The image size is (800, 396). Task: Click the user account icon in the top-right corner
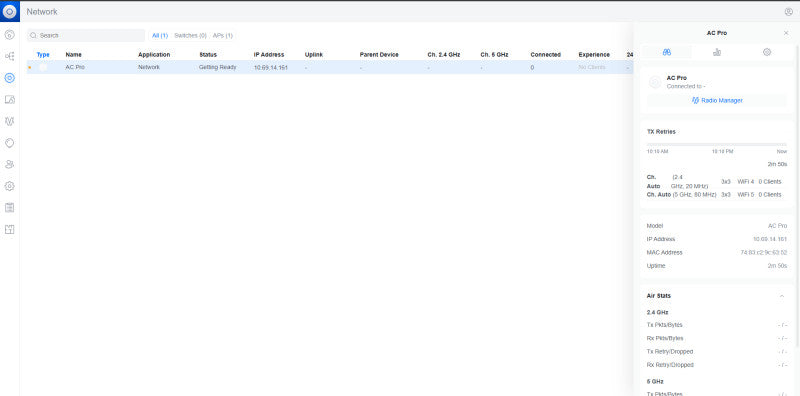(788, 12)
